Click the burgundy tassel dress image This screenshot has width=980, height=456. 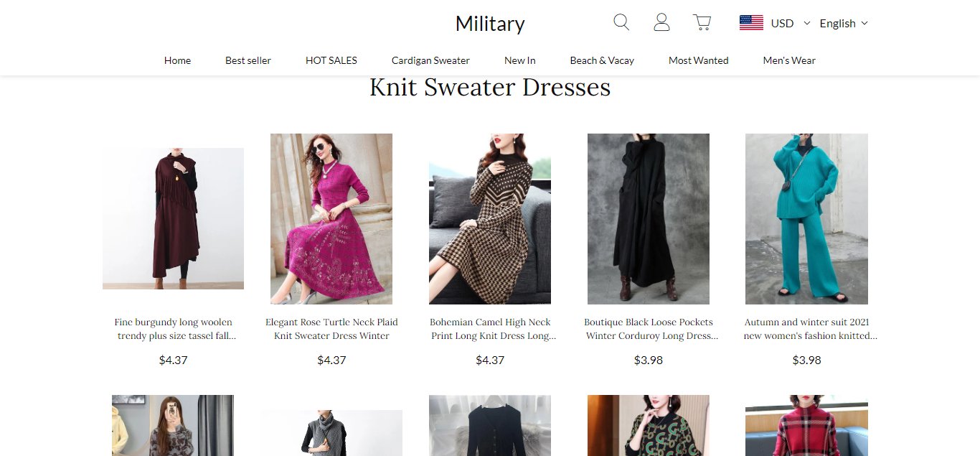[x=173, y=218]
